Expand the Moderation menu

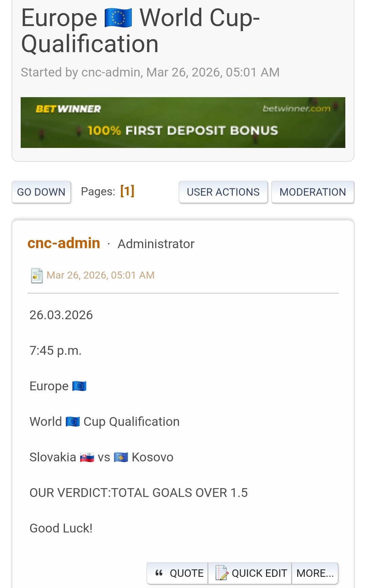coord(312,192)
